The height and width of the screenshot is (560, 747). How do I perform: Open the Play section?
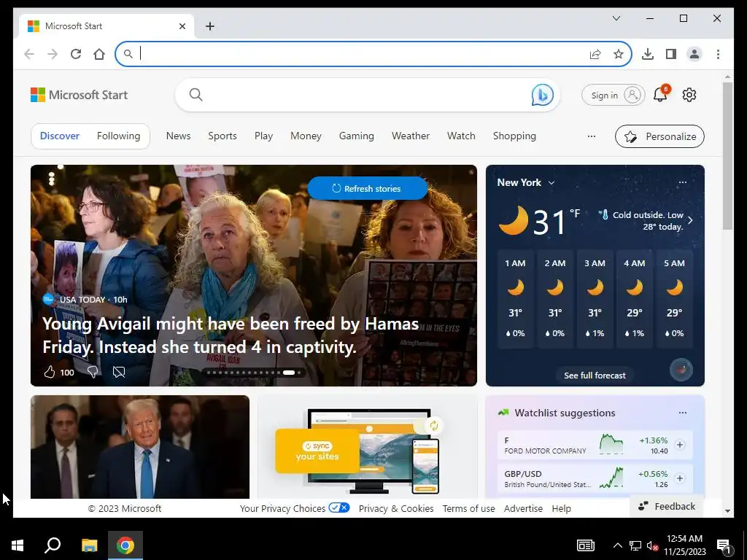click(263, 136)
